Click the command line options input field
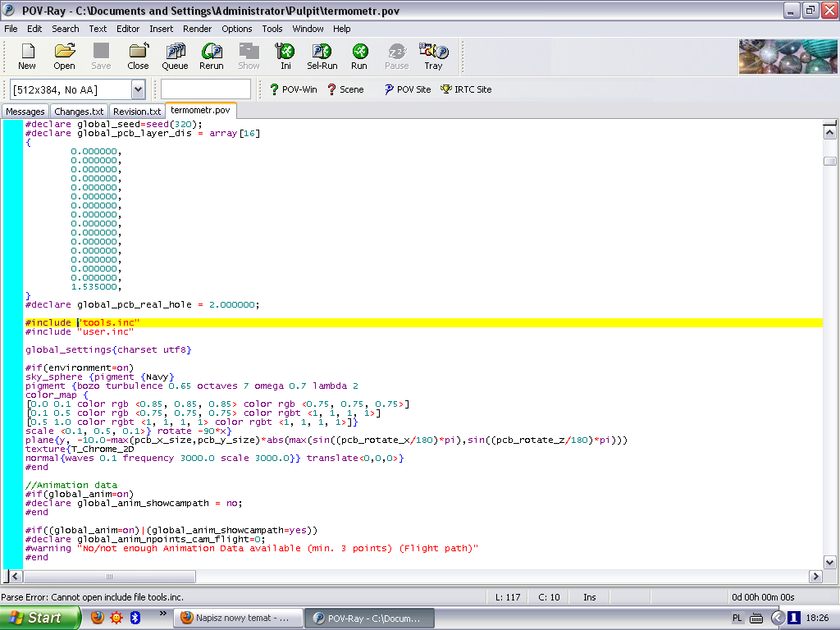The image size is (840, 630). [x=206, y=89]
